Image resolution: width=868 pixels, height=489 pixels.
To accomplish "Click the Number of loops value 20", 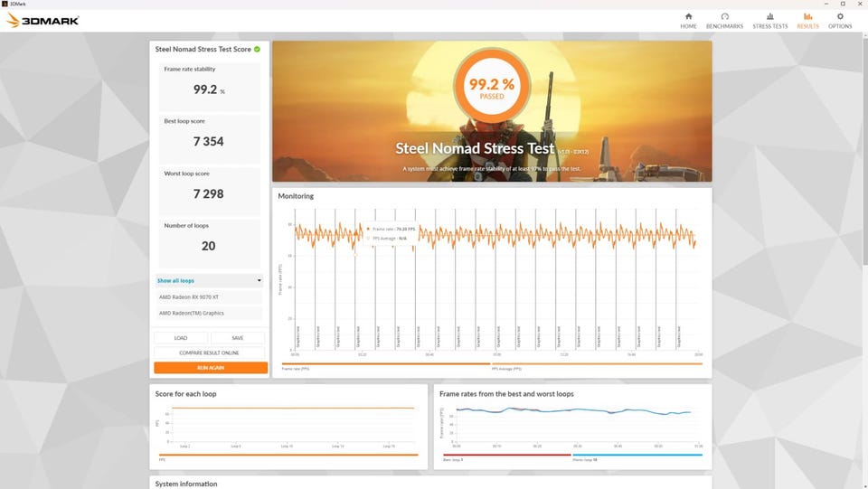I will pyautogui.click(x=209, y=246).
